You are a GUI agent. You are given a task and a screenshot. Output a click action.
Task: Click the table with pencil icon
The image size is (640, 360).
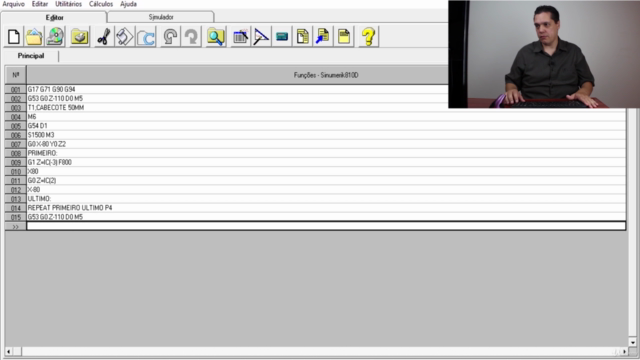tap(240, 37)
